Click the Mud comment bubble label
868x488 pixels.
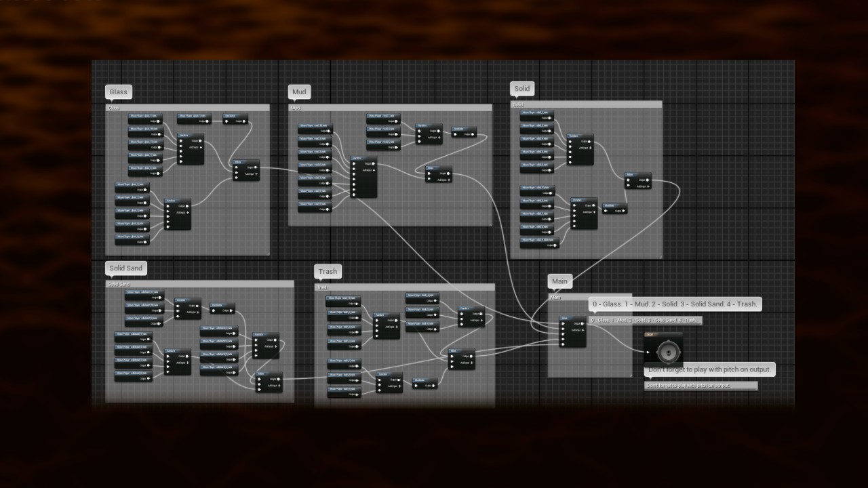point(299,92)
